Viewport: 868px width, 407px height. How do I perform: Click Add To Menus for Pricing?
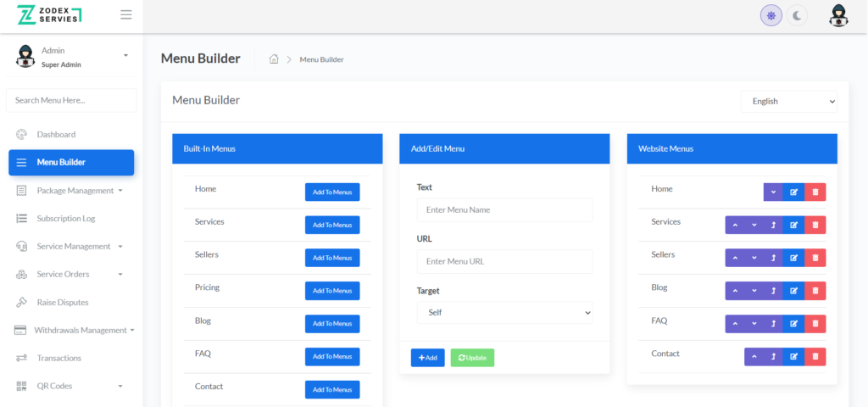pos(332,291)
